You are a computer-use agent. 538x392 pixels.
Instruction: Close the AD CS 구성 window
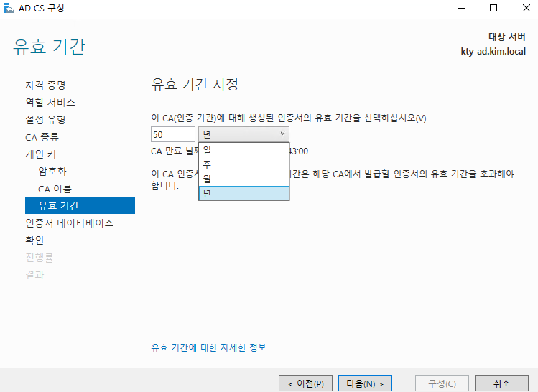(x=527, y=8)
